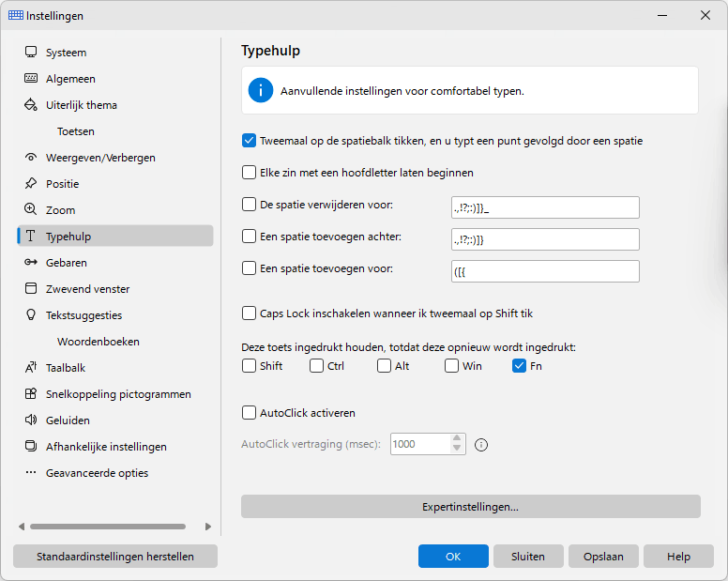
Task: Click Standaardinstellingen herstellen button
Action: point(115,557)
